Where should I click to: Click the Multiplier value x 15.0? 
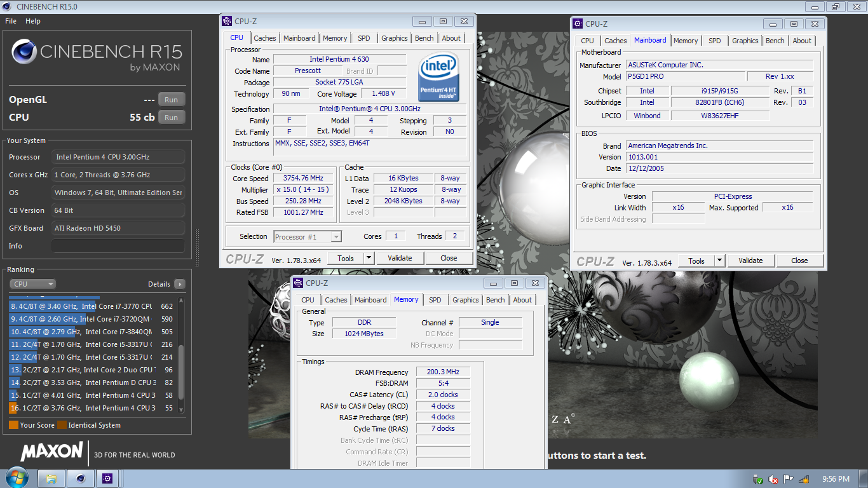click(304, 190)
